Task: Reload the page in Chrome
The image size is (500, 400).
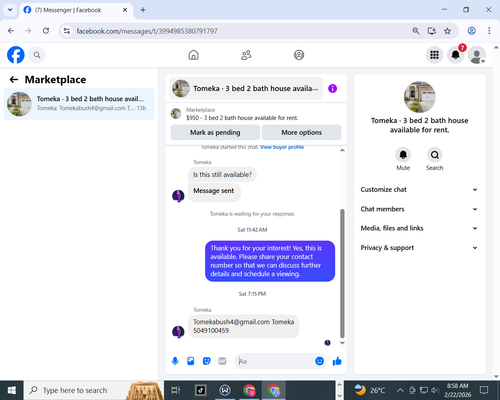Action: click(46, 31)
